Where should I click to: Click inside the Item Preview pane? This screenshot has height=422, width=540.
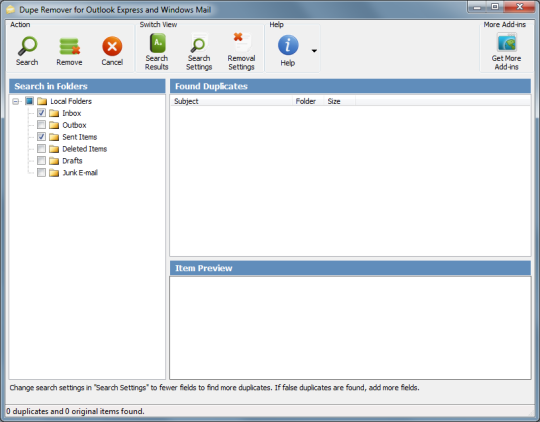click(x=350, y=328)
